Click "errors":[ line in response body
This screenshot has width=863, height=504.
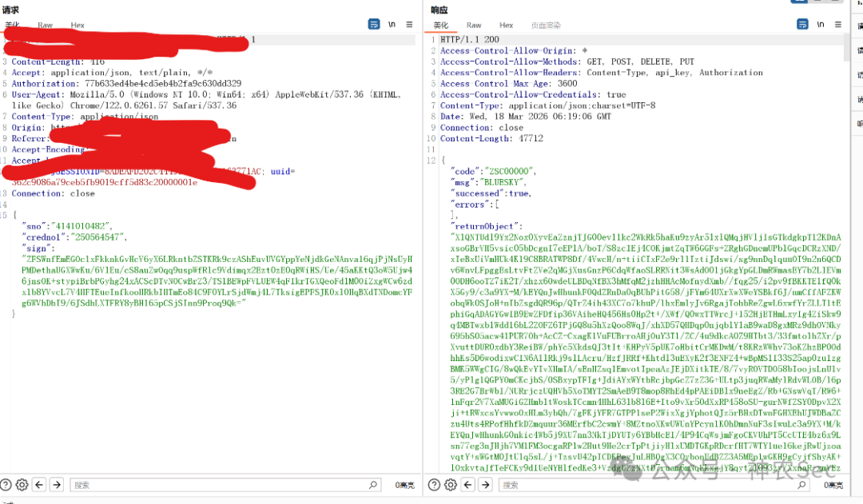(x=475, y=204)
